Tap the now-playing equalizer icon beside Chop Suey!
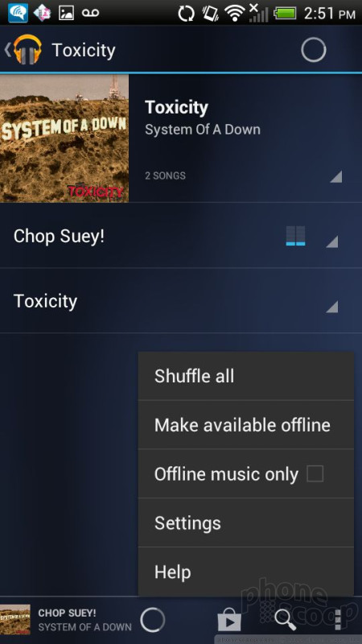This screenshot has width=362, height=644. (x=295, y=236)
